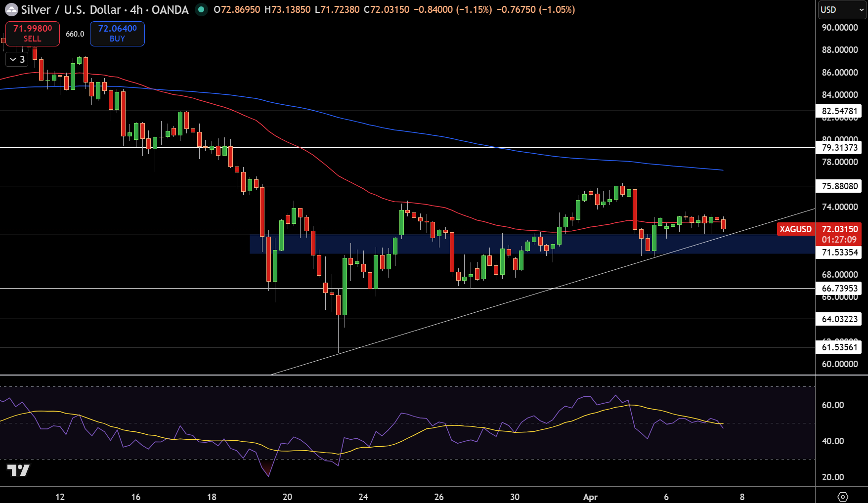Screen dimensions: 868x503
Task: Click the 20 date label on time axis
Action: coord(287,497)
